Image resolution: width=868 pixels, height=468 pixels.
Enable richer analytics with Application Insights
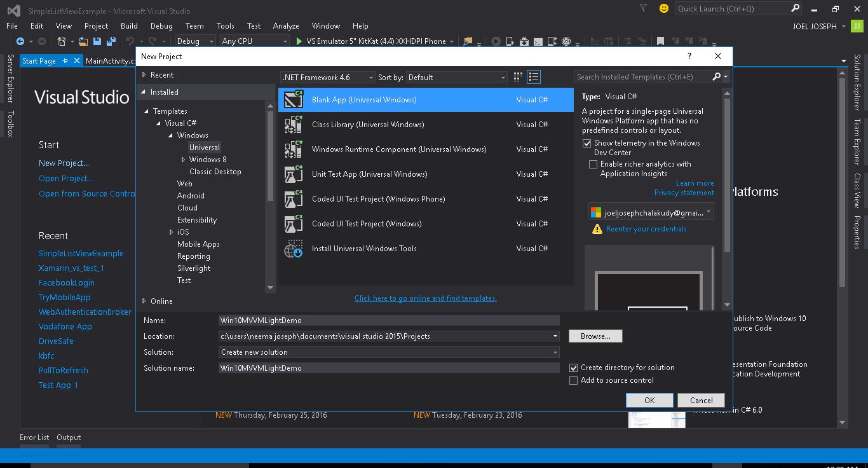point(593,164)
